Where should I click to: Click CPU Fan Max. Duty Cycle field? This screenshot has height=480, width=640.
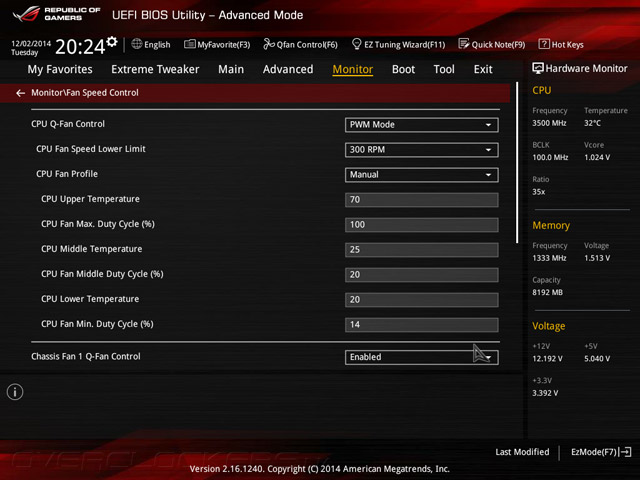click(x=422, y=224)
